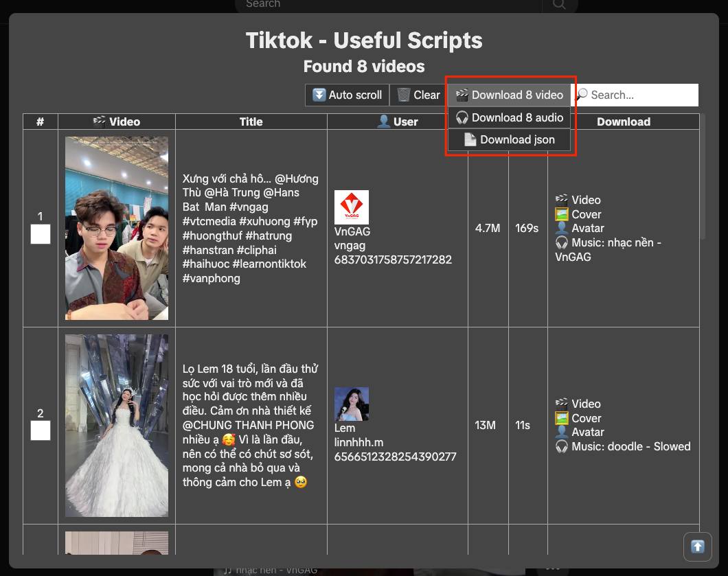Click the modal's vertical scrollbar
The height and width of the screenshot is (576, 728).
pos(703,176)
